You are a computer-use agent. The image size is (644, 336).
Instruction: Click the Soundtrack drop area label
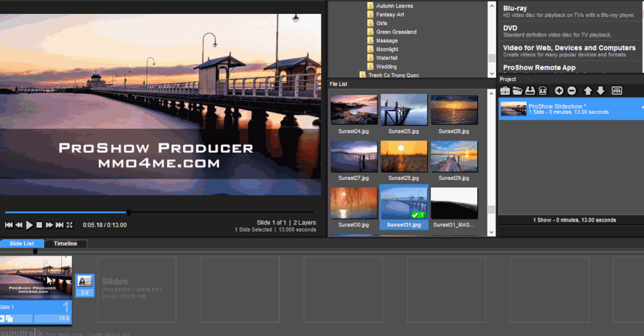(21, 333)
